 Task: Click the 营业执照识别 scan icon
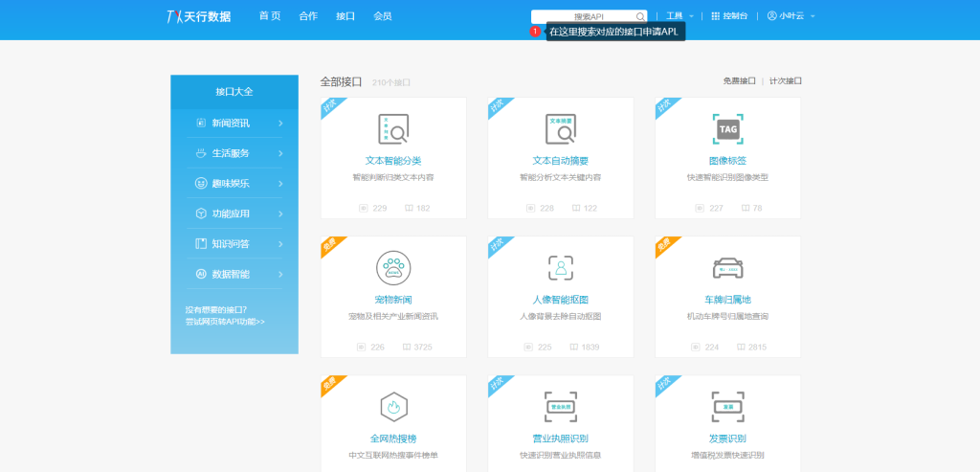coord(560,406)
